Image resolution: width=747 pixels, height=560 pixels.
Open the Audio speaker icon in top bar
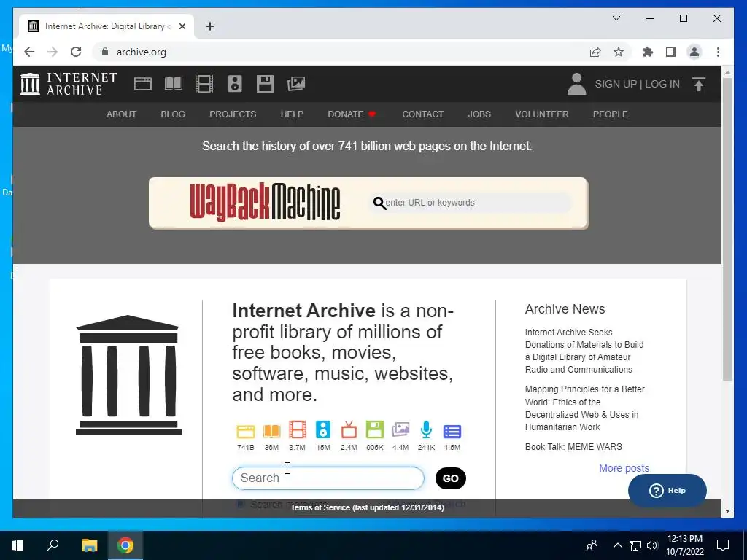point(234,84)
